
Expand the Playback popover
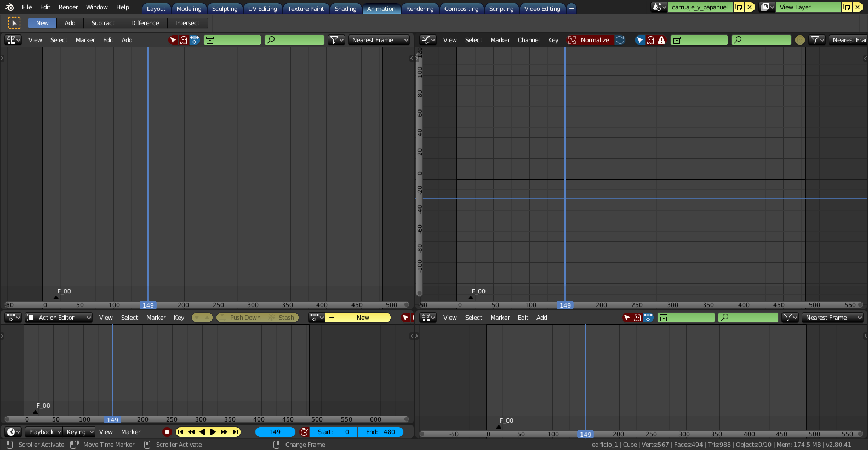click(43, 432)
